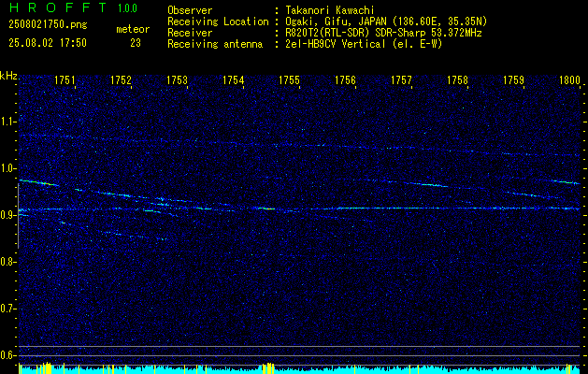Image resolution: width=588 pixels, height=374 pixels.
Task: Click the HROFFT title text
Action: (58, 7)
